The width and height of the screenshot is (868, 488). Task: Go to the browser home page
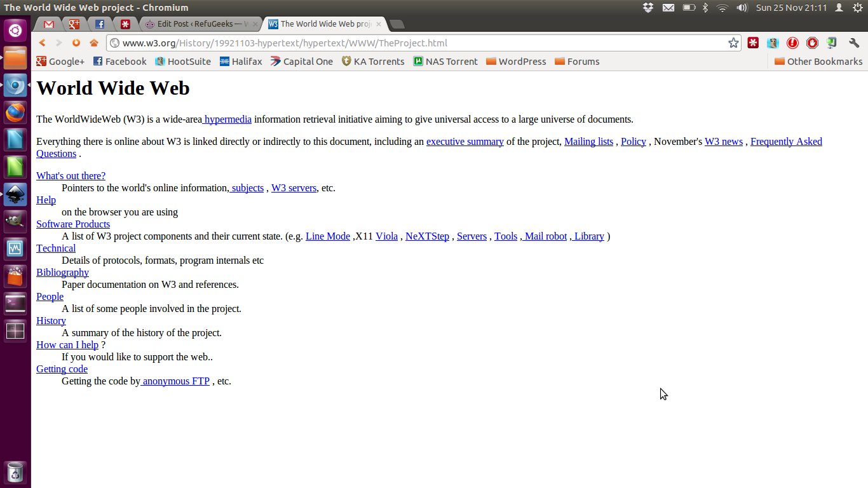pyautogui.click(x=94, y=43)
